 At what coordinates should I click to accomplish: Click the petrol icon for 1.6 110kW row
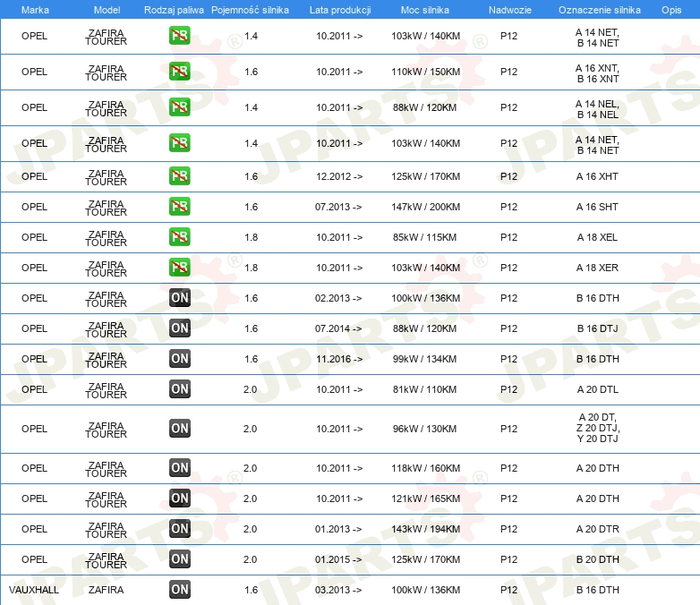[x=179, y=72]
